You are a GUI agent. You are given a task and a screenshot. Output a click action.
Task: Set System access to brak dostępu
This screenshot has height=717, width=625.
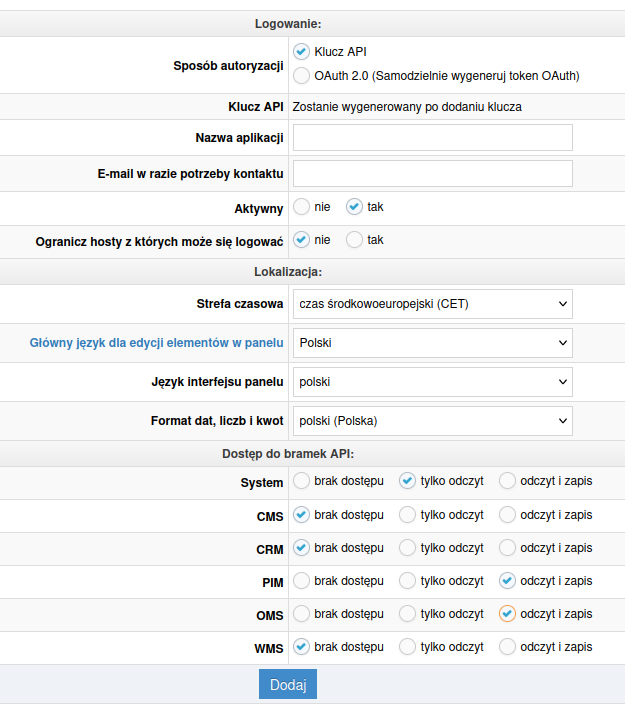point(301,481)
